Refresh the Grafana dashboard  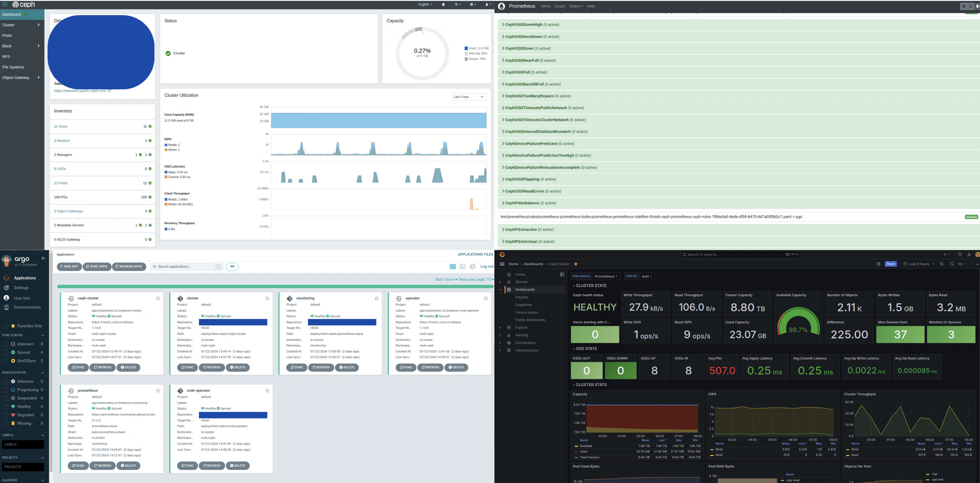coord(952,264)
